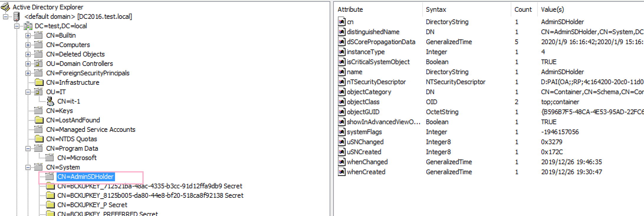
Task: Click the DC=test,DC=local domain icon
Action: point(28,26)
